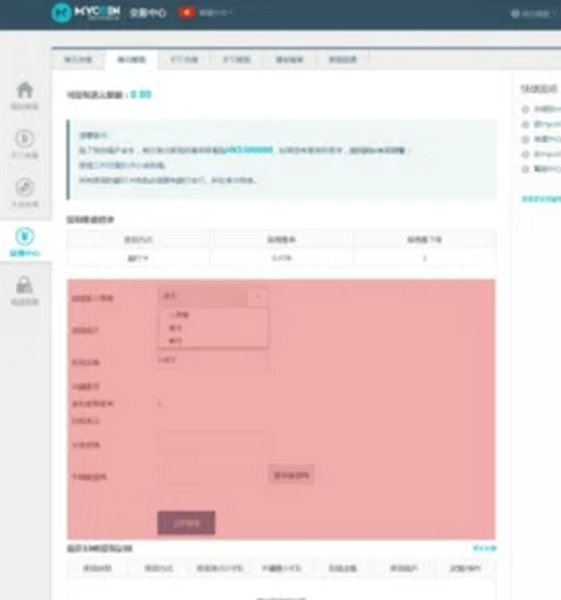
Task: Click the send verification code button
Action: click(x=291, y=475)
